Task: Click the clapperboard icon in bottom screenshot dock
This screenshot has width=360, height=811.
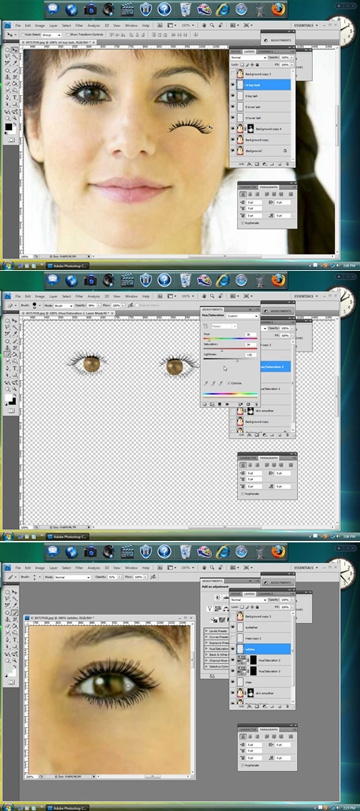Action: coord(127,551)
